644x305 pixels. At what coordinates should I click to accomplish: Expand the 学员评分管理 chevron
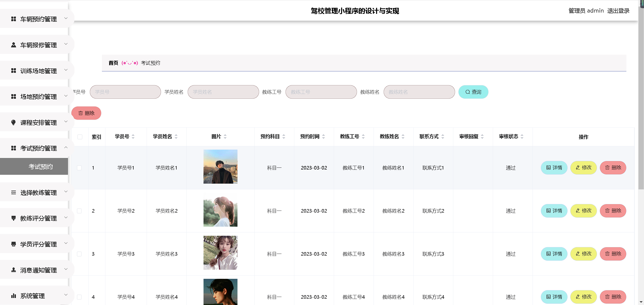point(66,243)
